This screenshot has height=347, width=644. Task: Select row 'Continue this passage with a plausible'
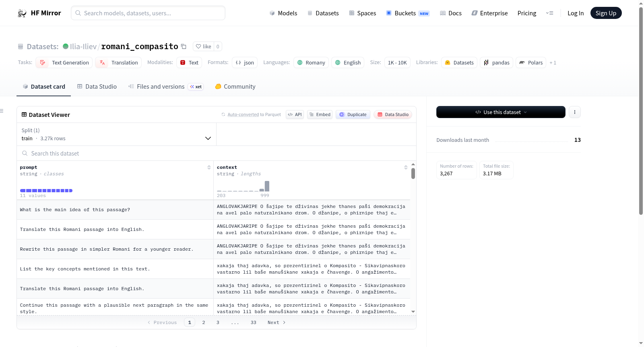coord(213,307)
